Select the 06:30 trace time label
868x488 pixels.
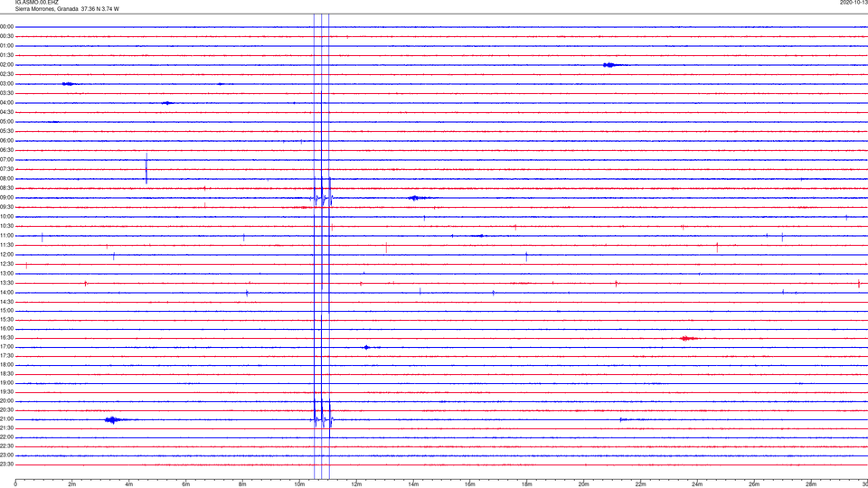[x=7, y=150]
